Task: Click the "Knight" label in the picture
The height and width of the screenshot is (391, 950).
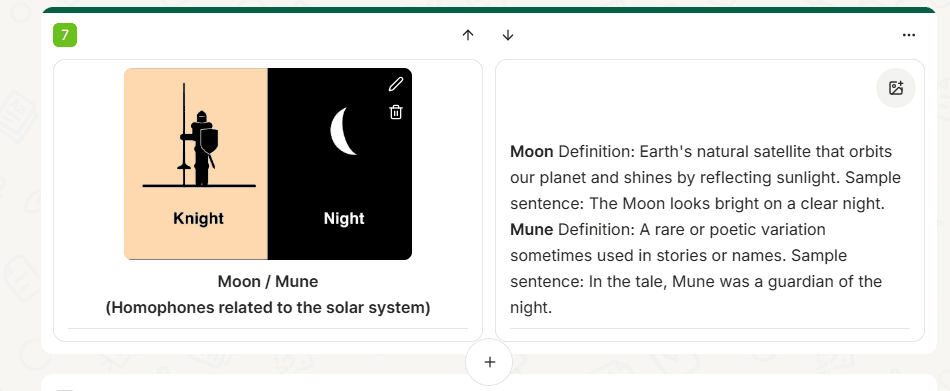Action: (x=198, y=218)
